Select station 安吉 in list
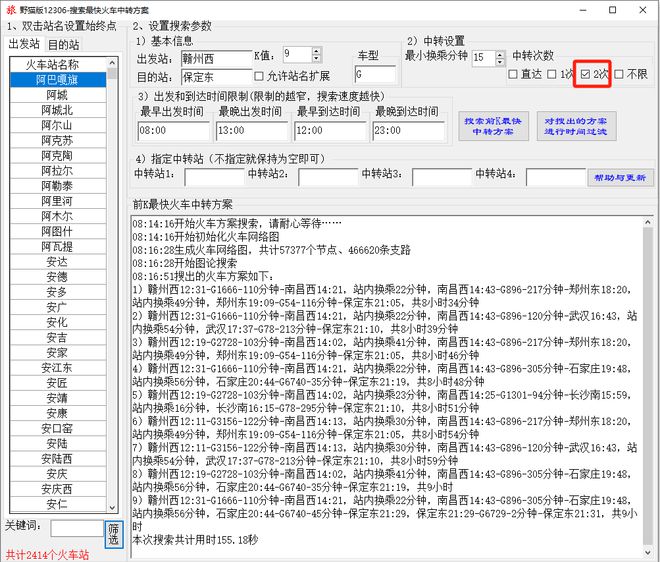Viewport: 660px width, 562px height. coord(57,337)
